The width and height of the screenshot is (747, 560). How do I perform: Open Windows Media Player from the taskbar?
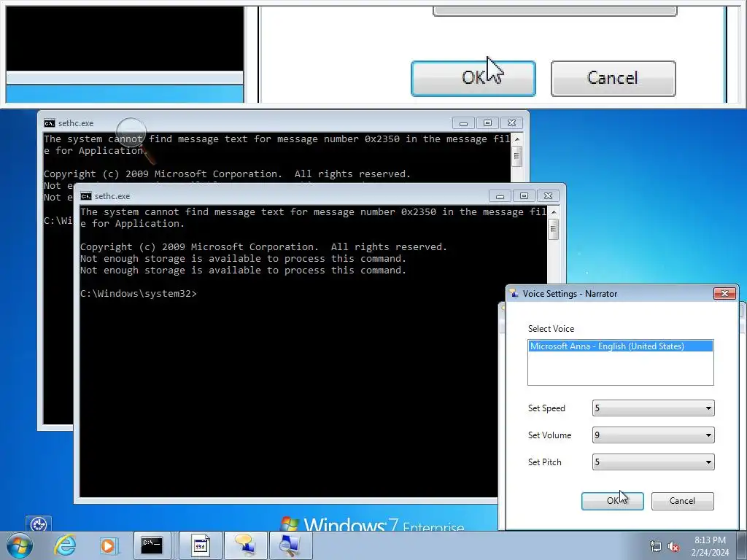[x=108, y=545]
